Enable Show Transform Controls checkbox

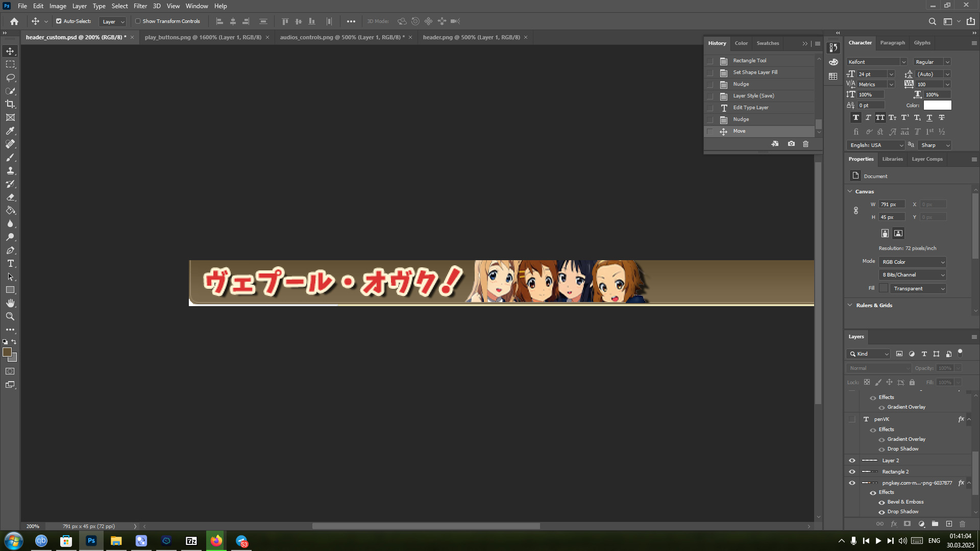pos(138,21)
